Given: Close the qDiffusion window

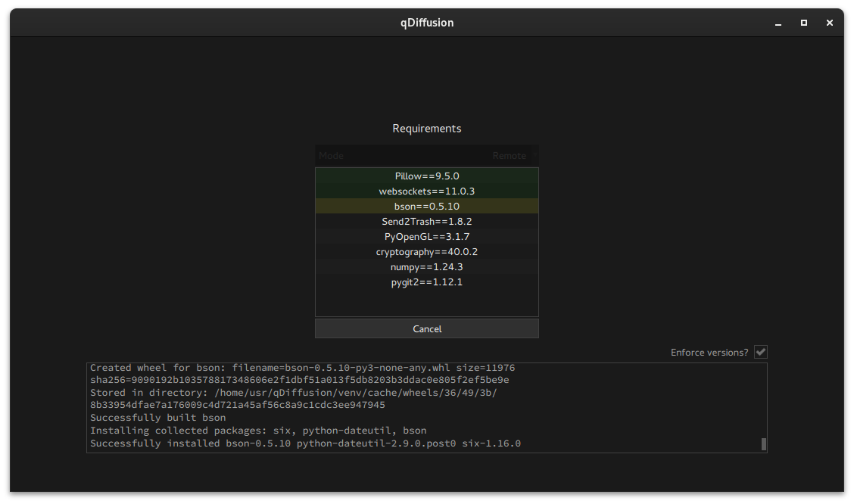Looking at the screenshot, I should pyautogui.click(x=829, y=23).
